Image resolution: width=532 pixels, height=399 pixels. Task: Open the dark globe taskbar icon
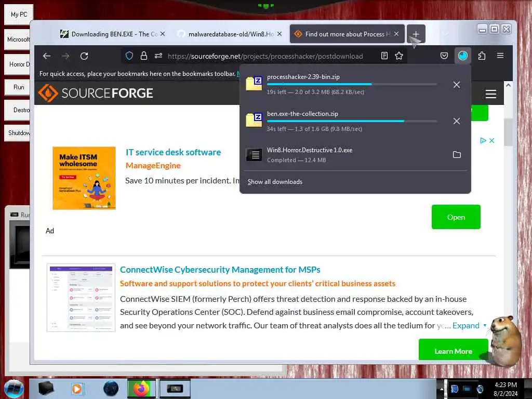(x=111, y=389)
